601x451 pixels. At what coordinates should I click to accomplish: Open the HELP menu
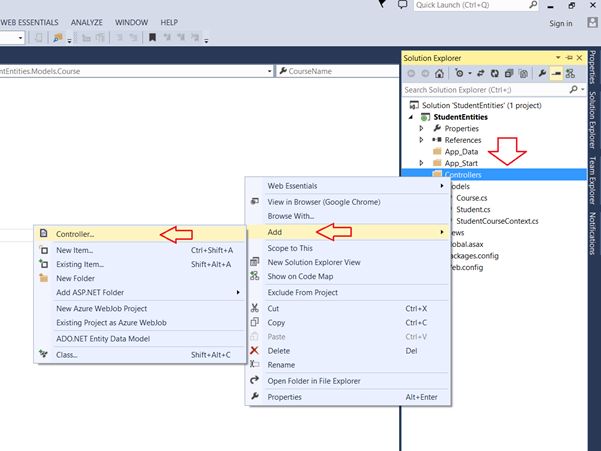[x=169, y=23]
